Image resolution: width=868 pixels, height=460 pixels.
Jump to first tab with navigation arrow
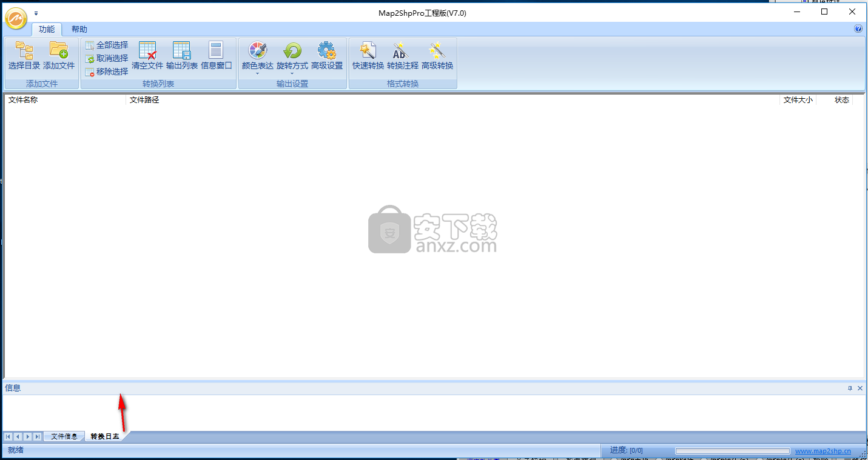click(8, 436)
